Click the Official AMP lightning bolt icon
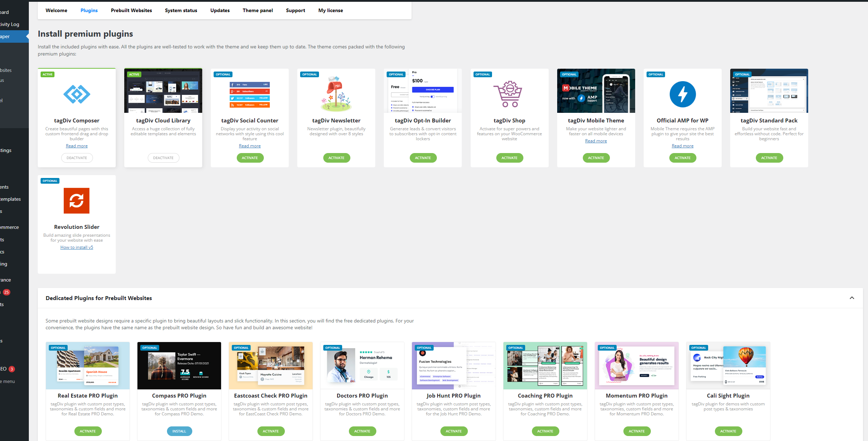This screenshot has height=441, width=868. pos(683,94)
